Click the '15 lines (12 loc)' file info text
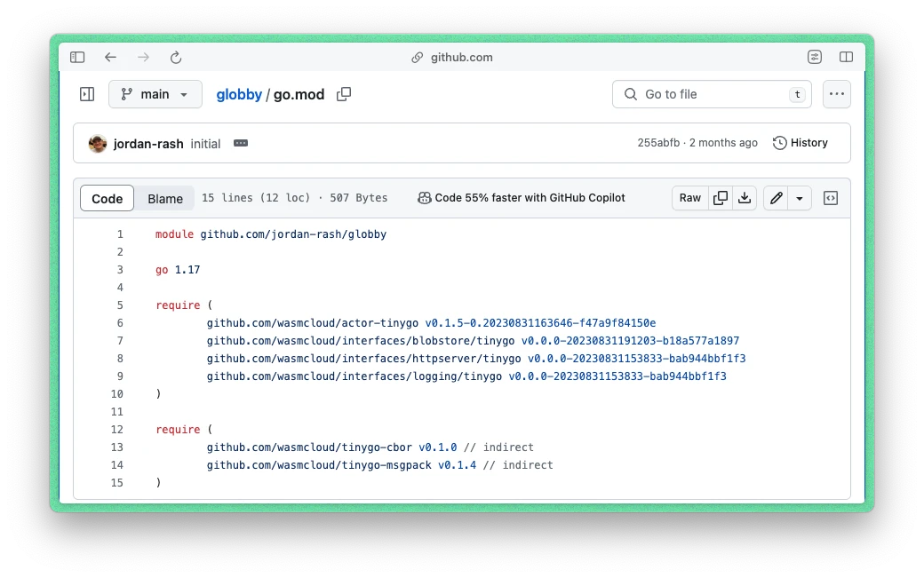924x578 pixels. coord(256,198)
